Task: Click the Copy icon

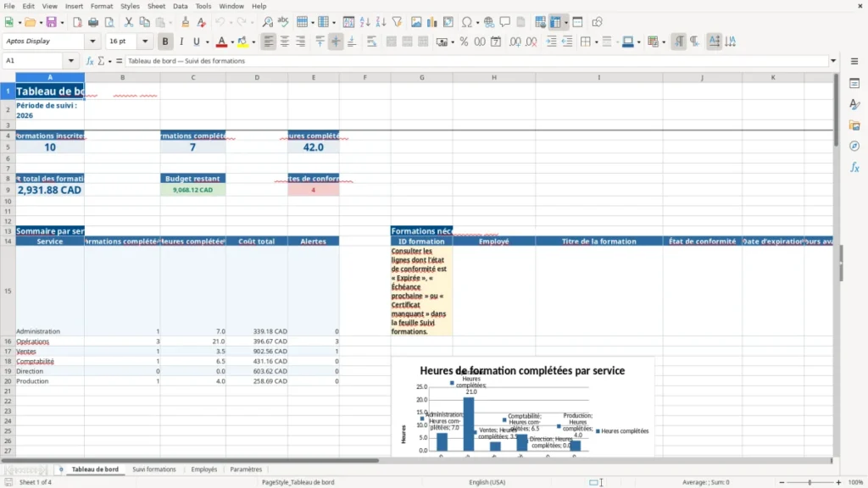Action: [144, 22]
